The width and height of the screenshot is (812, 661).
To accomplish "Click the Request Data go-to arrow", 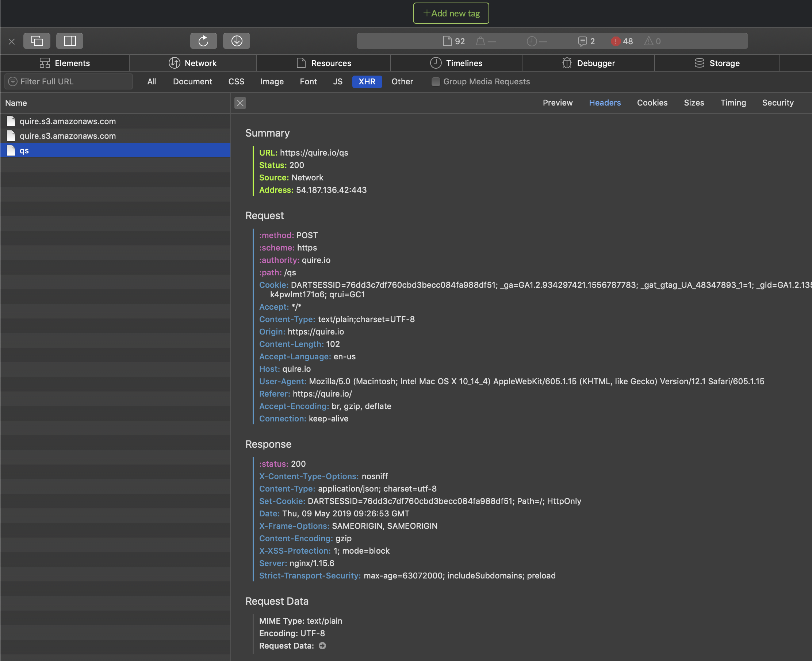I will coord(322,646).
